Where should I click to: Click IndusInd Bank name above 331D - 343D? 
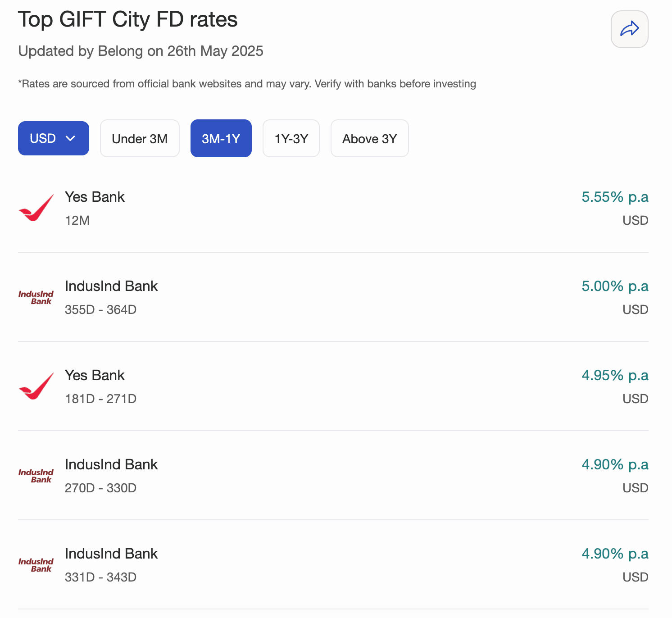click(x=111, y=554)
